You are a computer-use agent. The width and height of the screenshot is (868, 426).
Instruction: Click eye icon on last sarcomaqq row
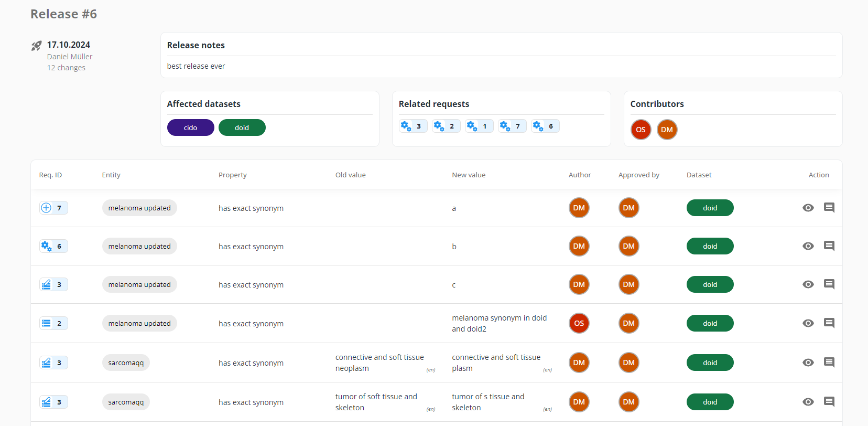pos(808,402)
